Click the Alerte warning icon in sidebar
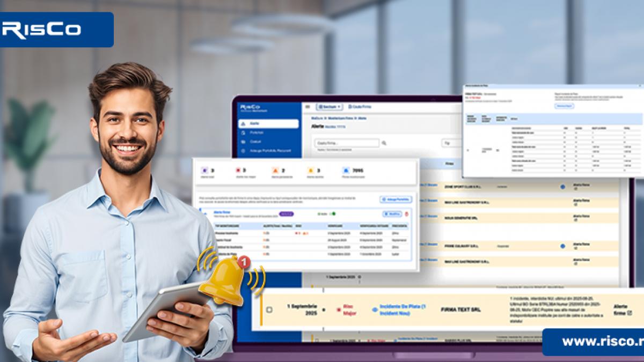 243,124
